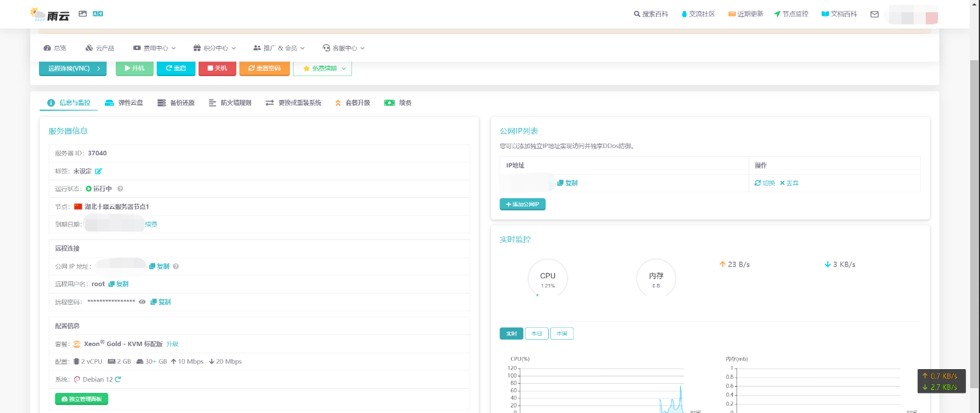Go to 总览 overview menu

coord(55,48)
